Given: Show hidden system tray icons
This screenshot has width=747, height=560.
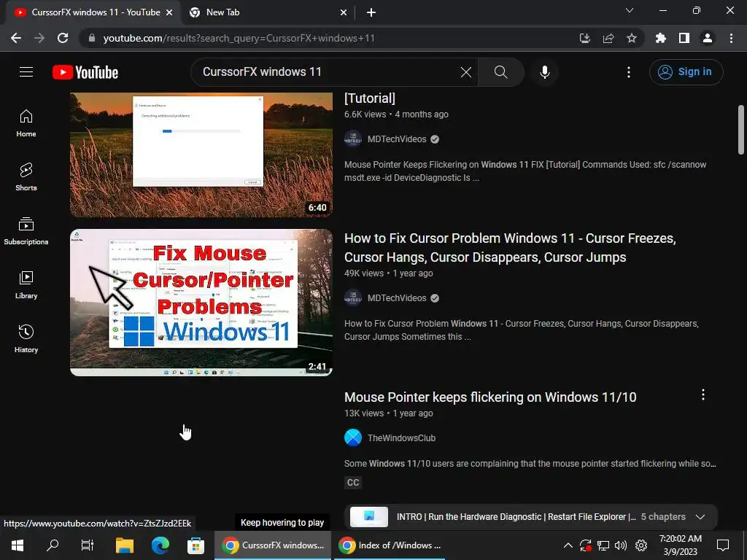Looking at the screenshot, I should (x=568, y=545).
